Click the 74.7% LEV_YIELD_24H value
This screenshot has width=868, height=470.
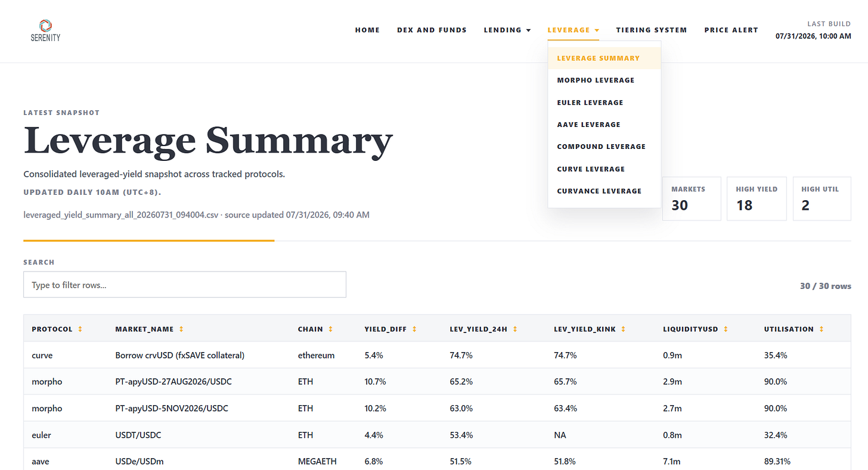point(461,355)
